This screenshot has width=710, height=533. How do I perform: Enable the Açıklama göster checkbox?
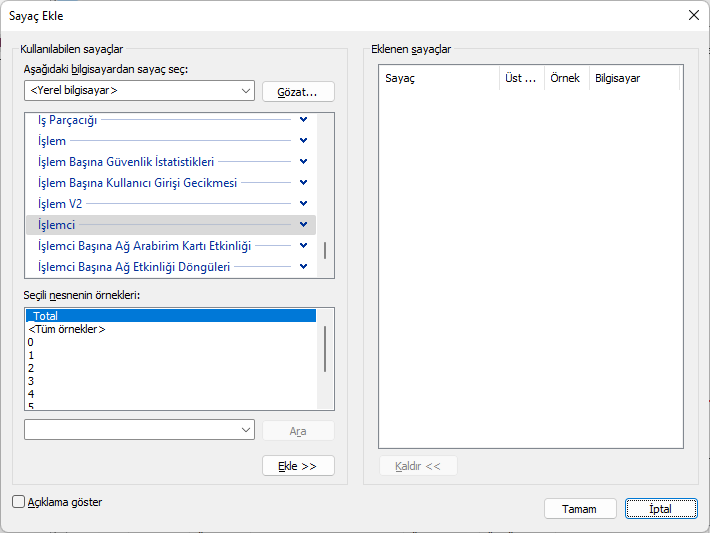(x=19, y=502)
